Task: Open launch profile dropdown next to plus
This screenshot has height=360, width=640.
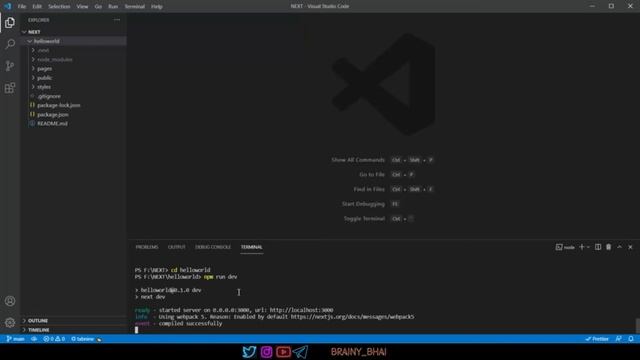Action: point(588,247)
